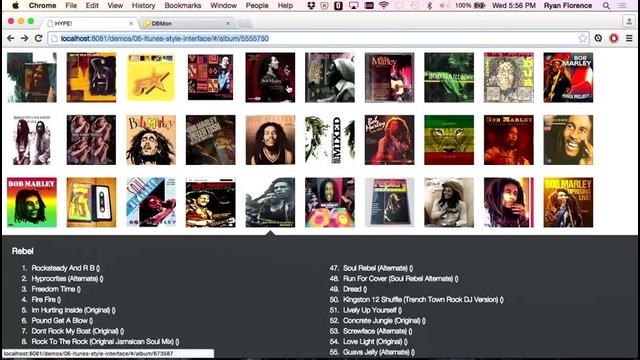Click track Dread
Image resolution: width=640 pixels, height=360 pixels.
coord(355,289)
